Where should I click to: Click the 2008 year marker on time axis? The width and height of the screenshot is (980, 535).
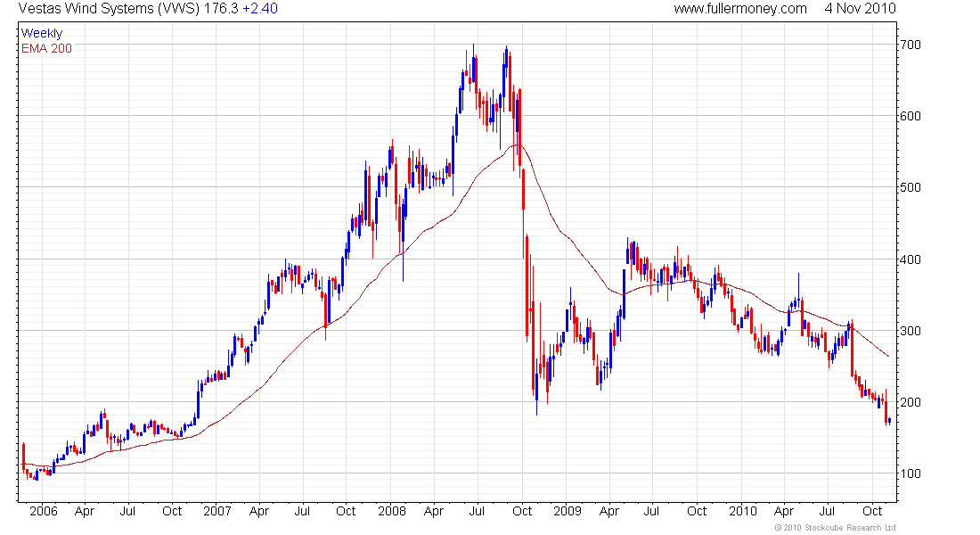392,511
